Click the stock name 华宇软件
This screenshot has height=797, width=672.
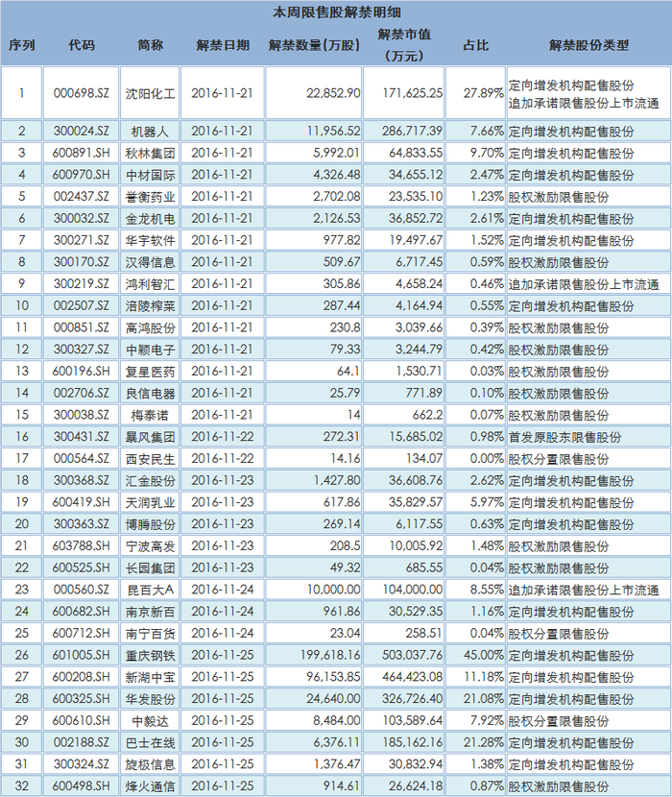click(151, 241)
